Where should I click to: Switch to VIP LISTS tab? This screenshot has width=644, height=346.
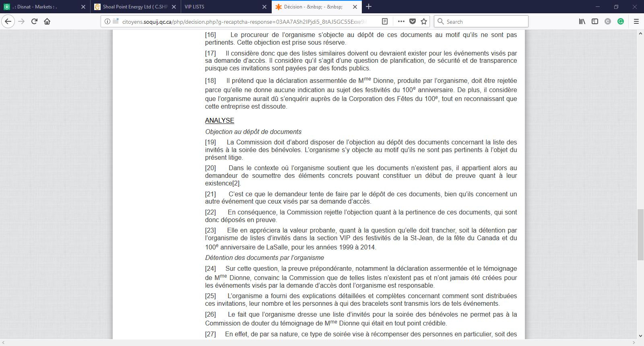(x=225, y=7)
